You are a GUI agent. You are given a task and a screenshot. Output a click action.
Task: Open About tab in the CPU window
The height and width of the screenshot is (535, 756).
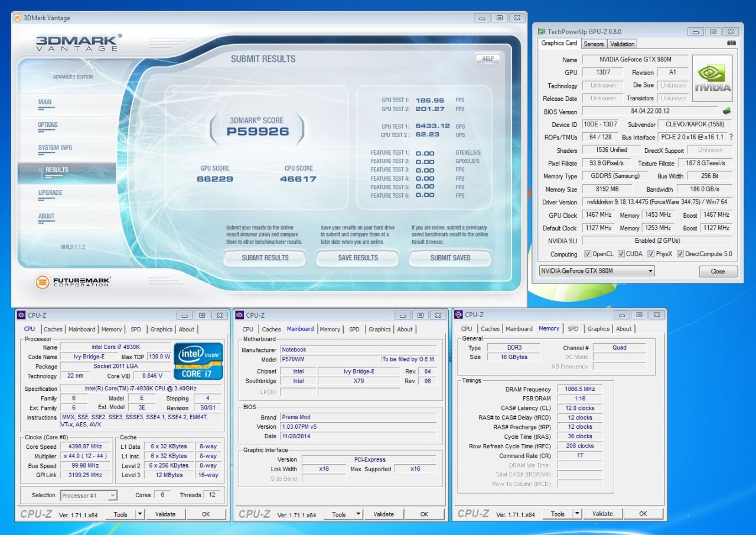[187, 330]
